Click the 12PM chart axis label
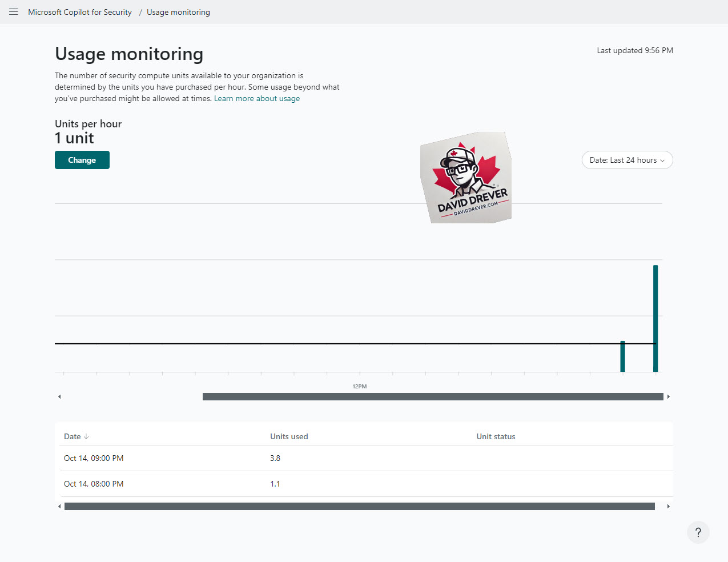This screenshot has width=728, height=562. [360, 387]
